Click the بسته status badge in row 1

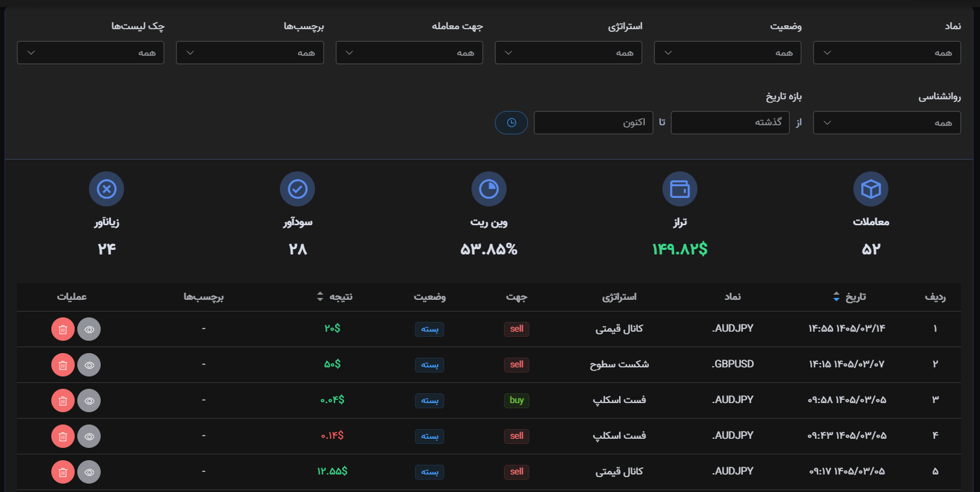coord(429,329)
